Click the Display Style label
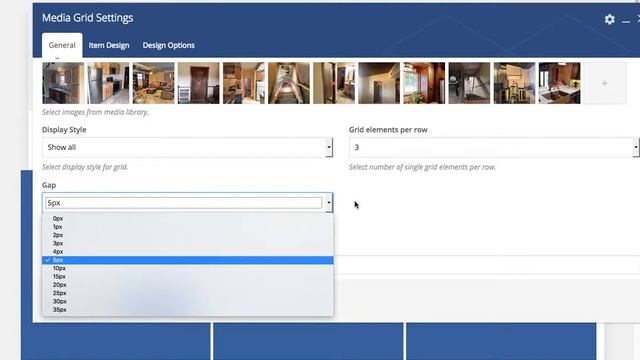The height and width of the screenshot is (360, 640). tap(64, 130)
